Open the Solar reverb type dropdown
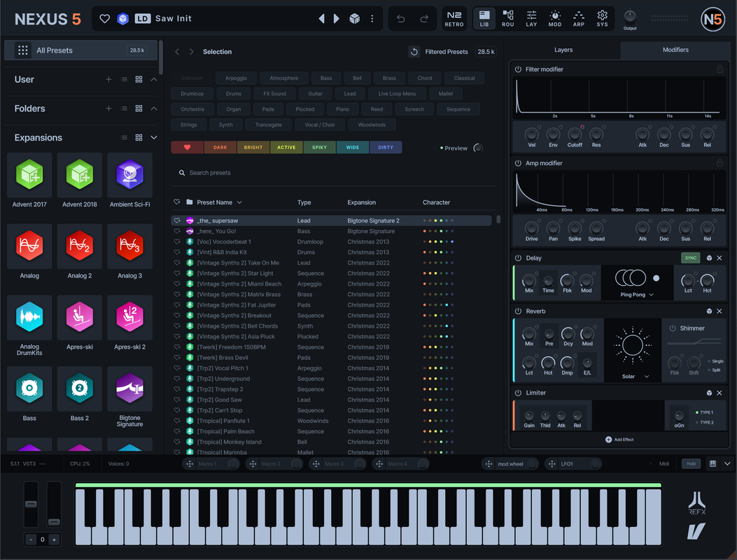 click(x=636, y=377)
